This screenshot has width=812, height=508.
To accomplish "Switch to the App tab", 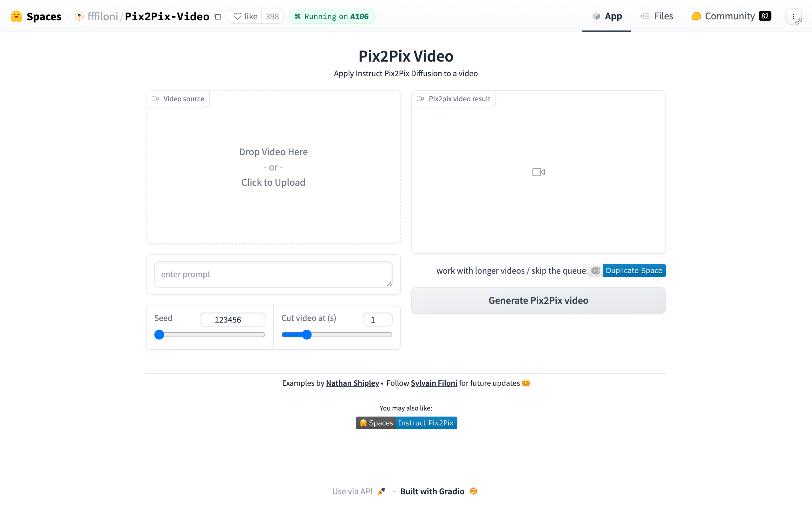I will (607, 16).
